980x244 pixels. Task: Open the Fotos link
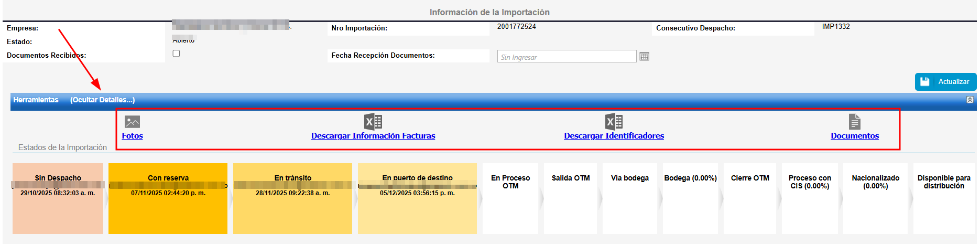132,136
